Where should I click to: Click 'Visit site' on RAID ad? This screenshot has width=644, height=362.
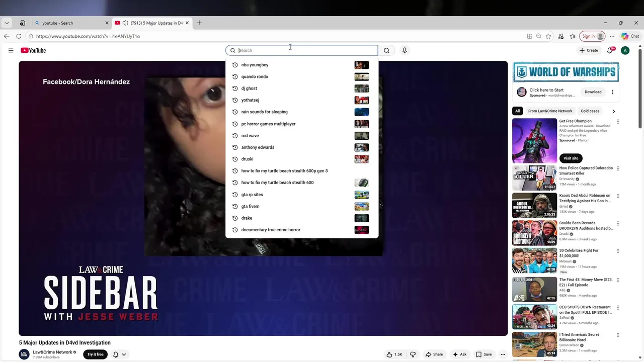571,158
